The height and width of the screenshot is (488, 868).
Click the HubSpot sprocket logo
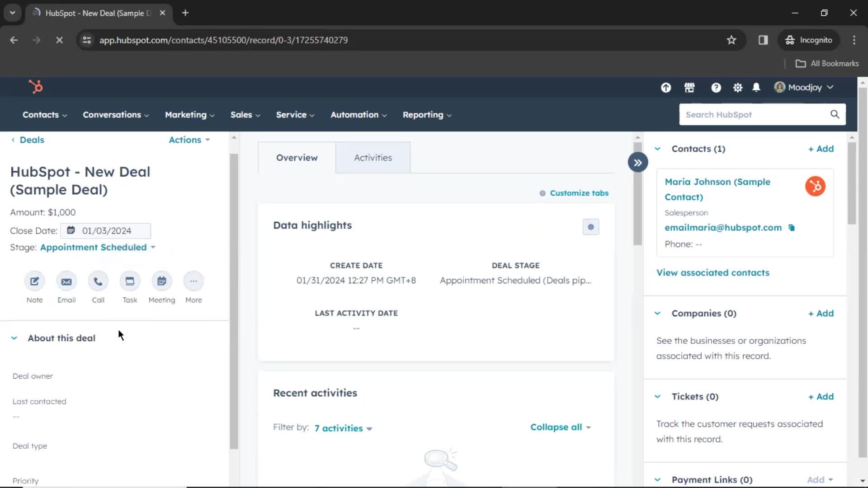pyautogui.click(x=36, y=87)
